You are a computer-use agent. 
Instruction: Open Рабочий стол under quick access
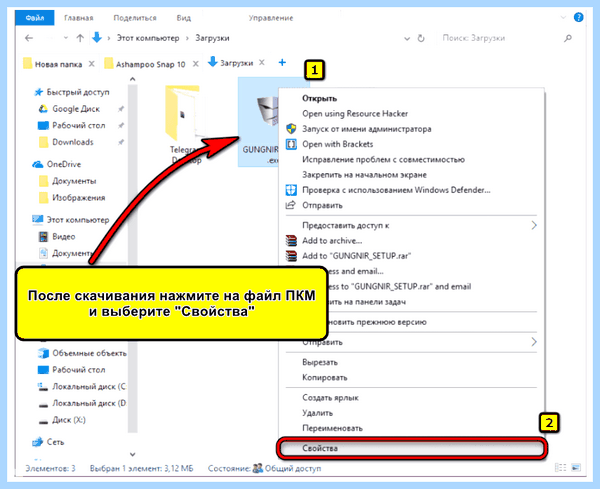72,126
